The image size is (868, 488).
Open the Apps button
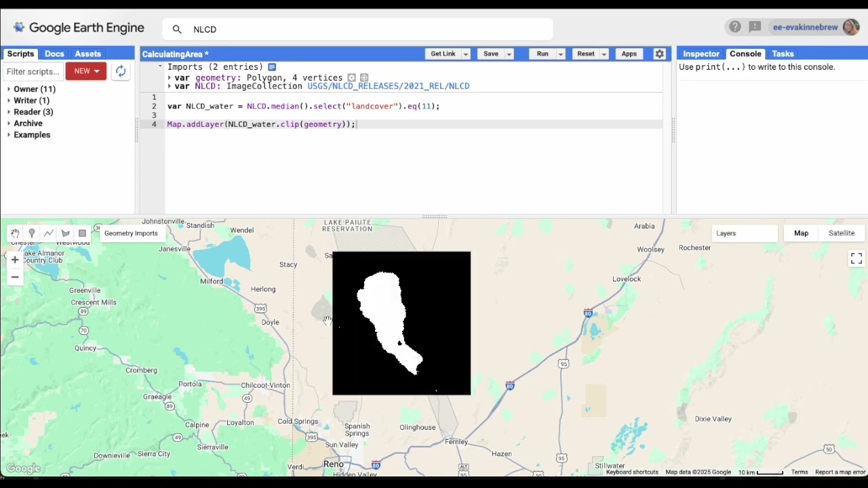click(629, 54)
